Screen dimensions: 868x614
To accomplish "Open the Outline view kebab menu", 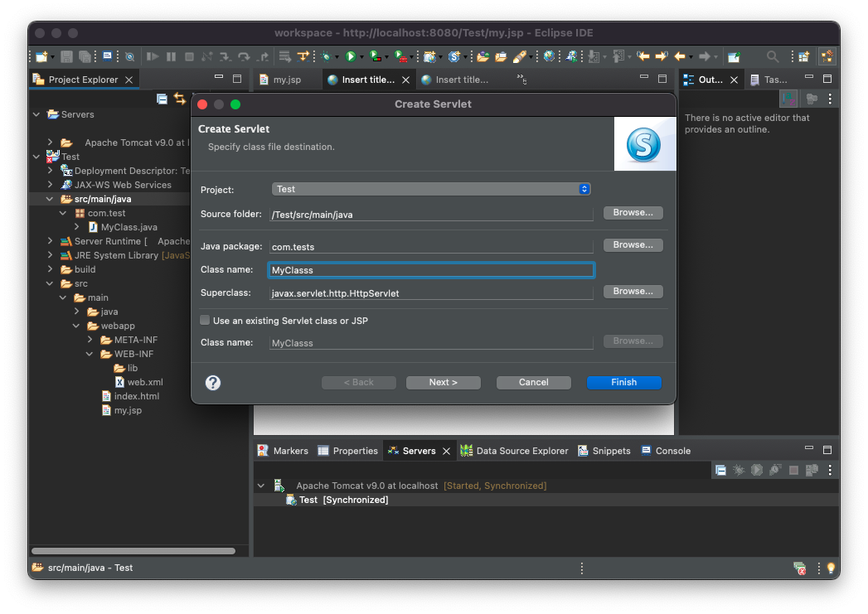I will tap(830, 99).
